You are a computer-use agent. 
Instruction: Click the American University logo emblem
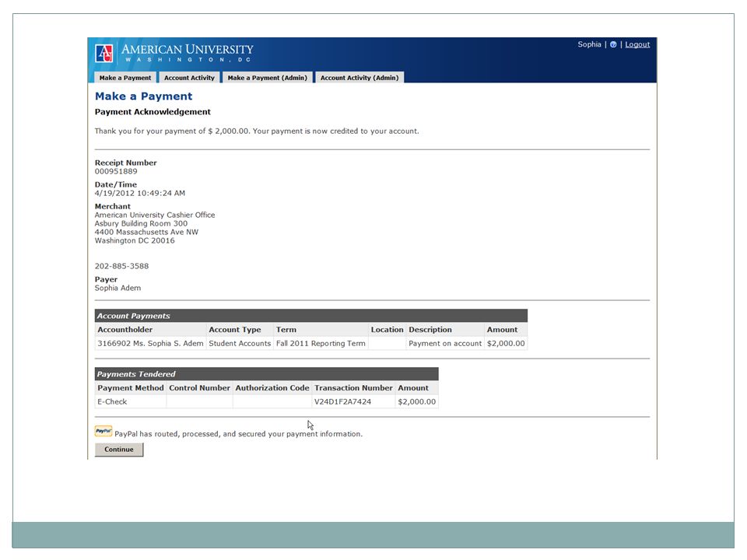click(x=103, y=54)
